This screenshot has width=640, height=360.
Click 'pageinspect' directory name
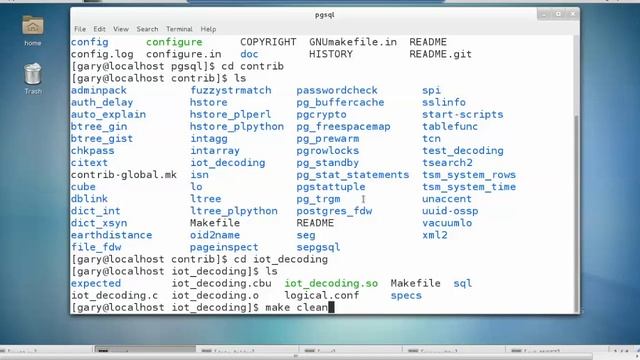[224, 247]
